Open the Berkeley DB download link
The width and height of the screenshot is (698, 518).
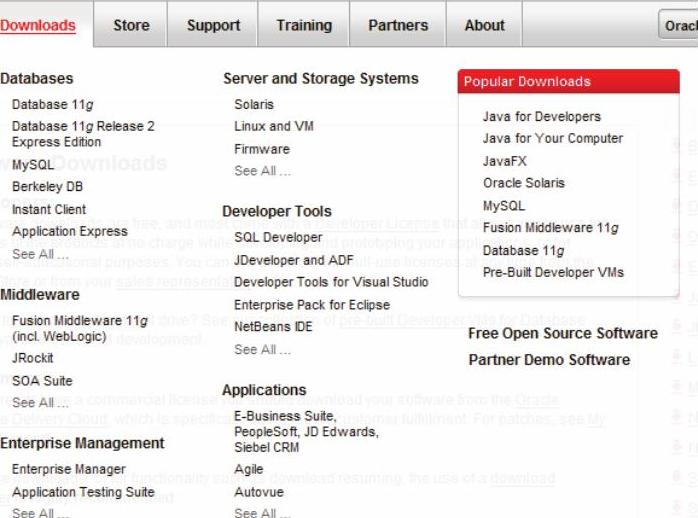(47, 186)
